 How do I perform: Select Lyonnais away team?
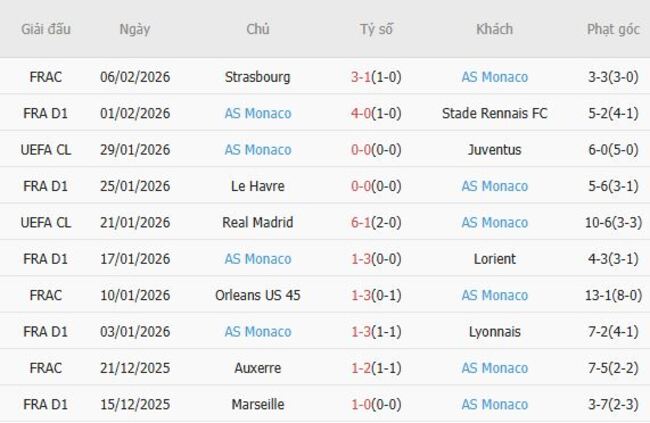[x=494, y=331]
